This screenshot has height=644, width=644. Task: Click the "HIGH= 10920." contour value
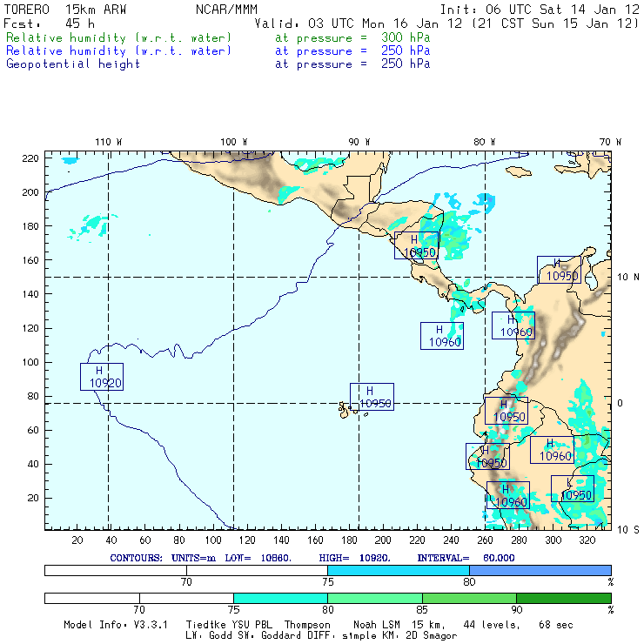(x=354, y=558)
